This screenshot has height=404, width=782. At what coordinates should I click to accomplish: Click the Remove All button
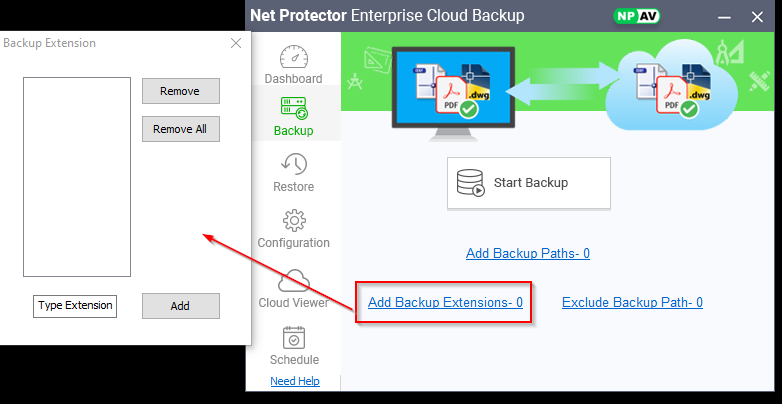coord(180,129)
